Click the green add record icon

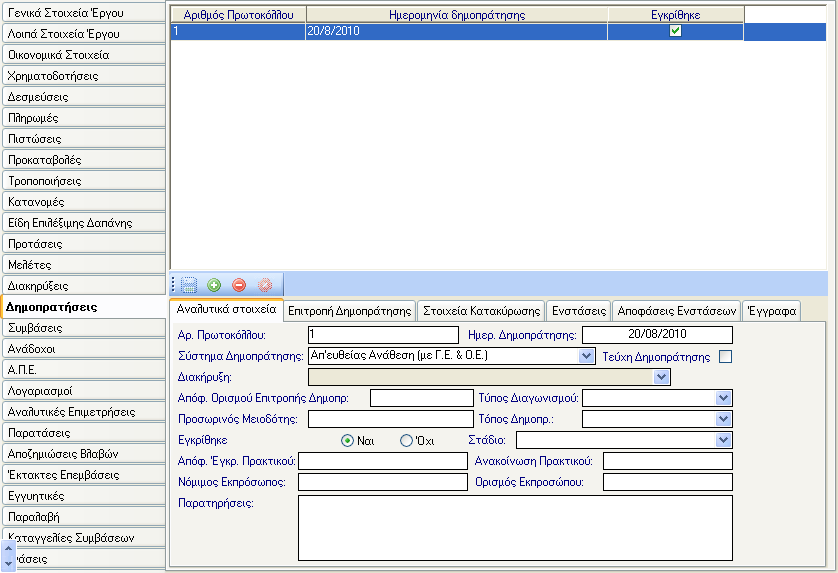[x=214, y=285]
